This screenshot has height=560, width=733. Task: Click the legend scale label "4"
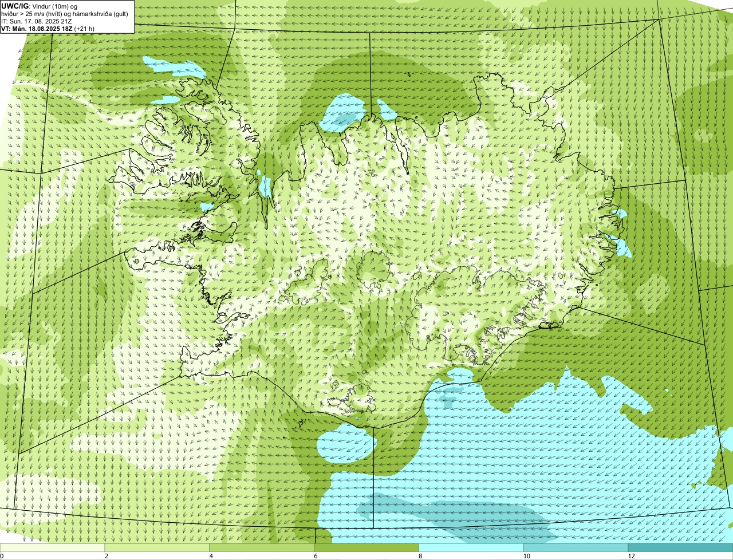click(x=211, y=556)
